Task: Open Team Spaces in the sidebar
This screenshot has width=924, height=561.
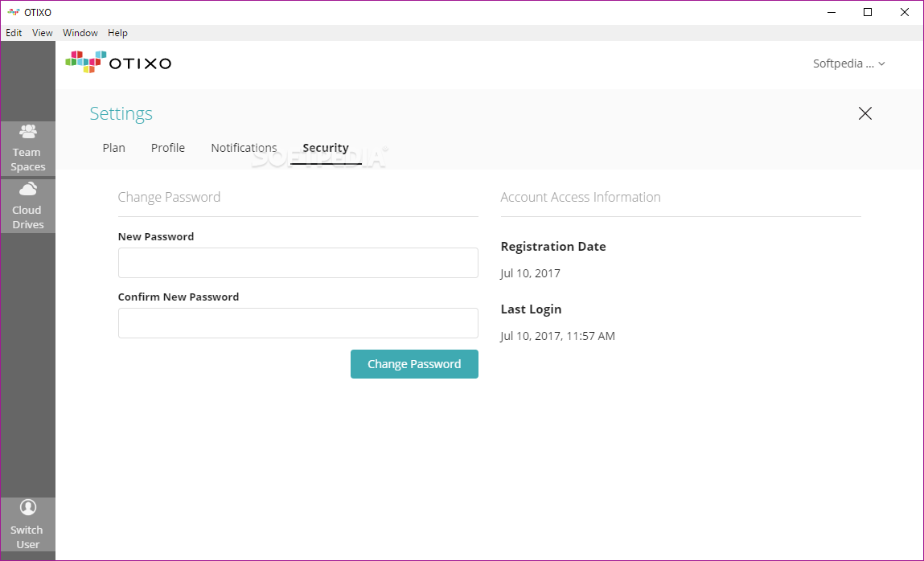Action: pyautogui.click(x=27, y=149)
